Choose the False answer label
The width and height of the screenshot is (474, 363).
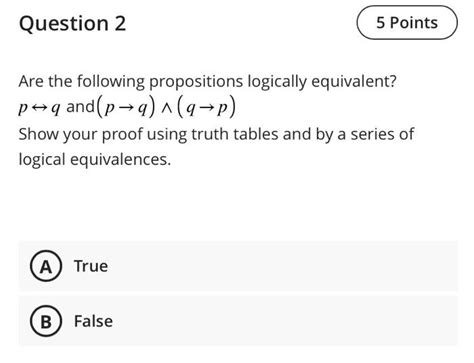pyautogui.click(x=93, y=321)
